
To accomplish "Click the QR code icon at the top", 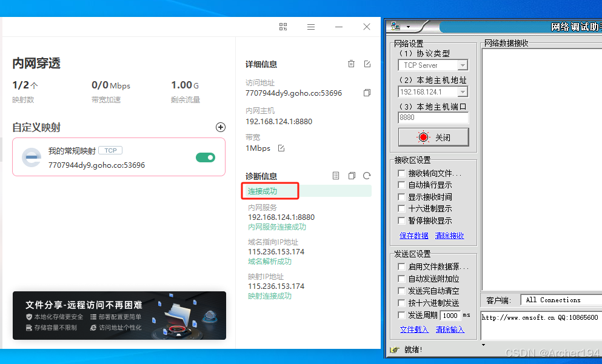I will point(283,27).
